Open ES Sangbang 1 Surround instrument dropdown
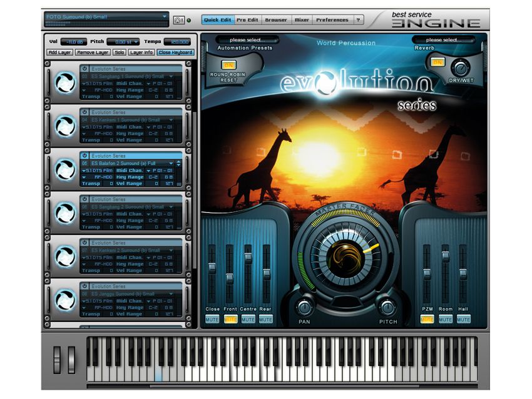 pos(171,76)
